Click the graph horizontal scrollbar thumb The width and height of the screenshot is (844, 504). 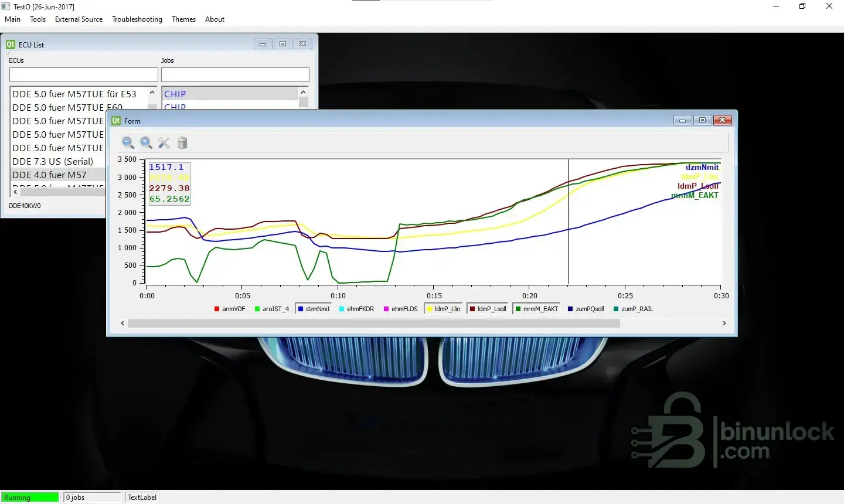click(373, 323)
